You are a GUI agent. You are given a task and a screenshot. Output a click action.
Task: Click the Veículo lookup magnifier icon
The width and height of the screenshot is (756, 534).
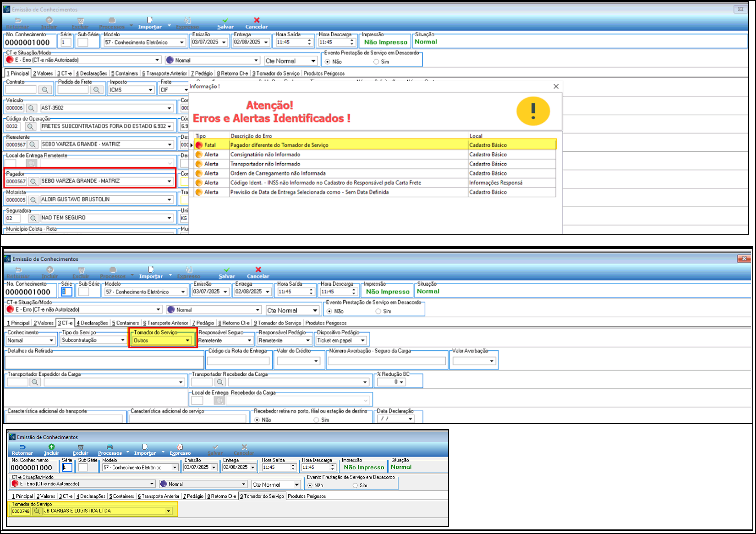coord(31,108)
